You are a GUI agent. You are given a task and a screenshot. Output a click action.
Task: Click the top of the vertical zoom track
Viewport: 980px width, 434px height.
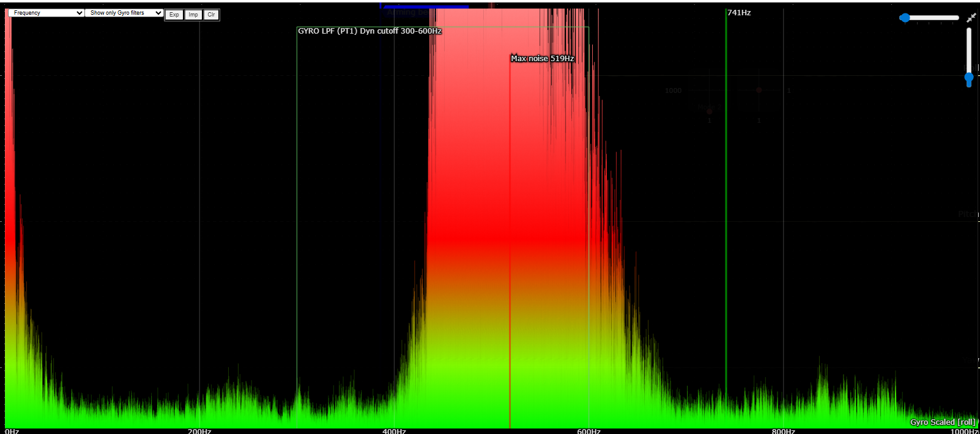click(969, 31)
